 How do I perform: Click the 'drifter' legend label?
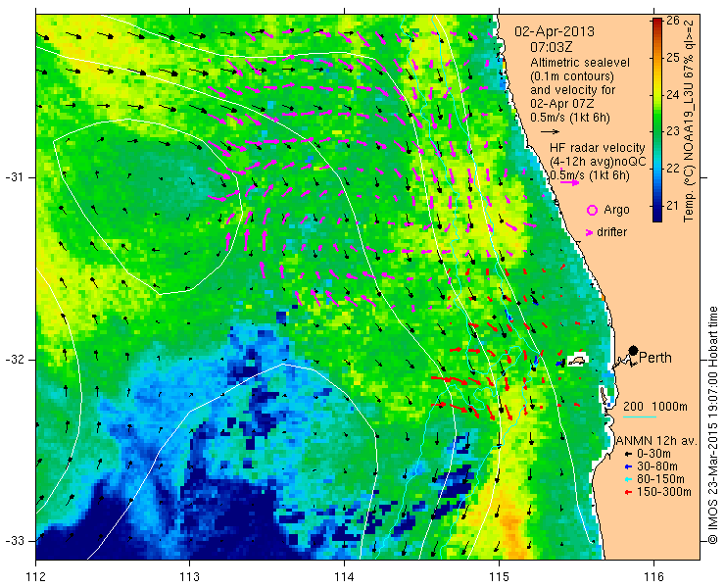coord(612,232)
